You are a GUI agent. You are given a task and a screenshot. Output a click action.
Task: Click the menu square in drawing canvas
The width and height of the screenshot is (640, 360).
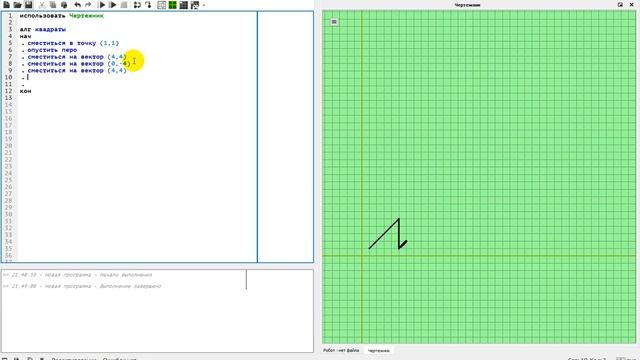(334, 22)
